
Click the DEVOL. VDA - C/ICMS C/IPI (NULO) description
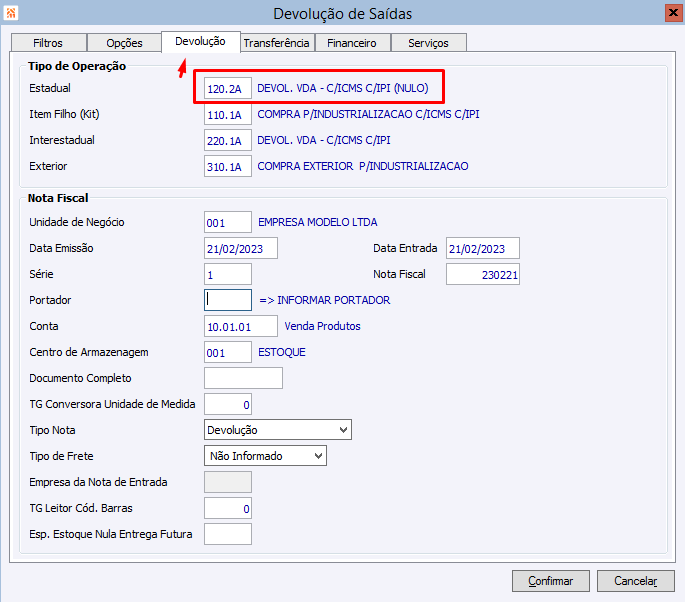tap(342, 88)
